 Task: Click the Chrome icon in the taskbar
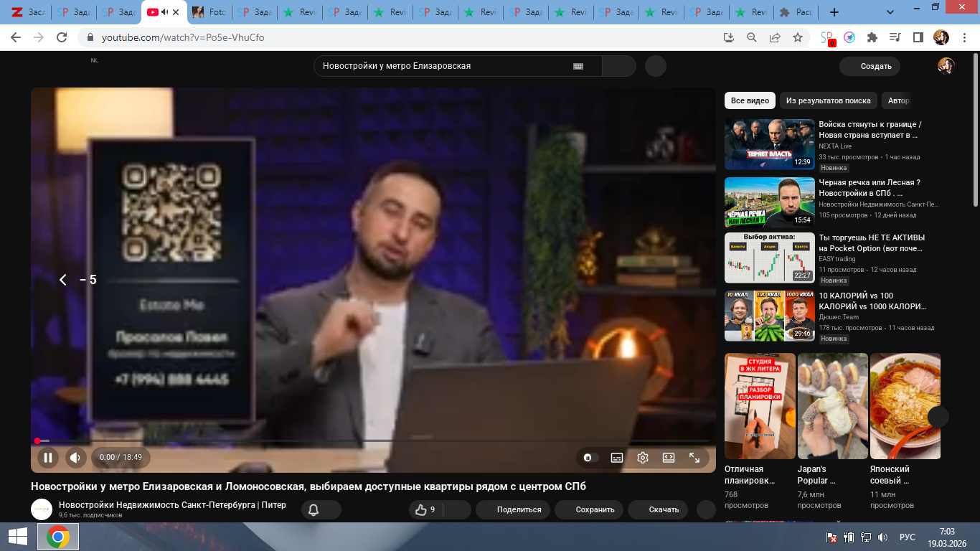[x=58, y=537]
